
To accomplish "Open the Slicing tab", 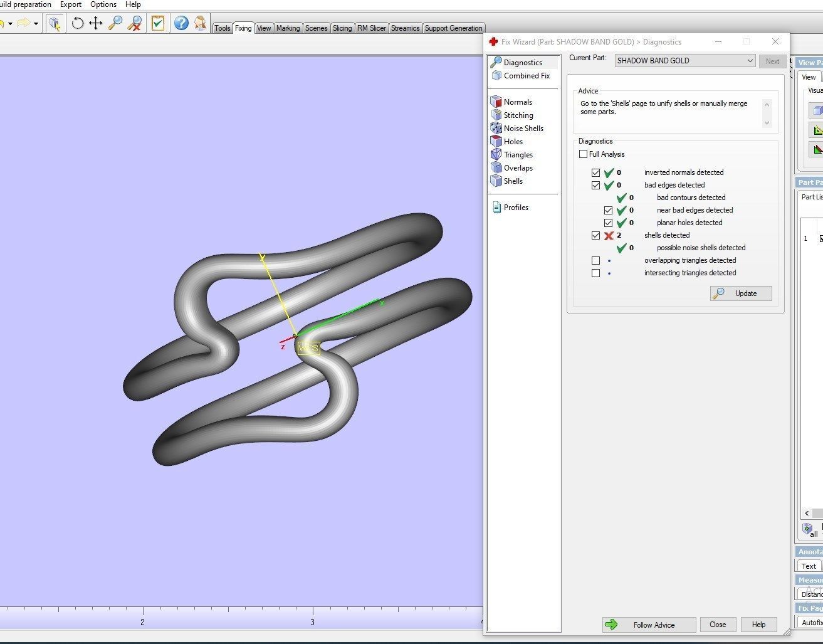I will (342, 28).
